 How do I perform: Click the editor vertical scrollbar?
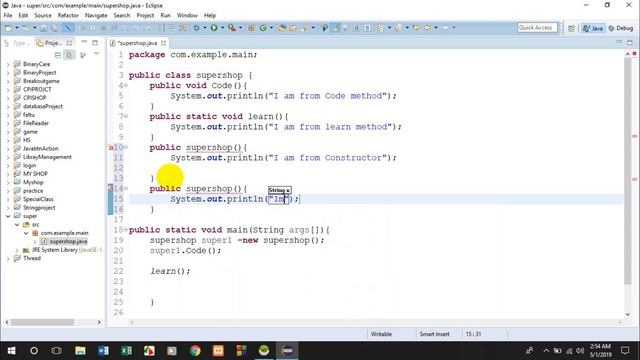click(628, 171)
